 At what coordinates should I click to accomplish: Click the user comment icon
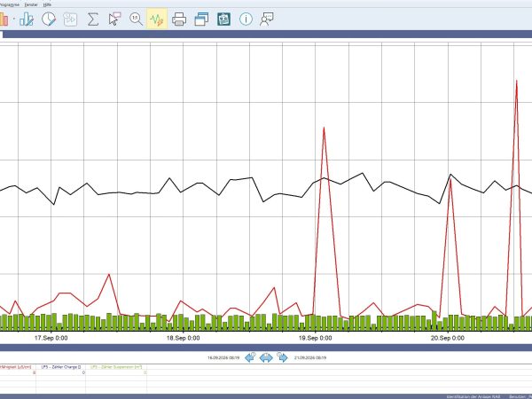coord(267,19)
